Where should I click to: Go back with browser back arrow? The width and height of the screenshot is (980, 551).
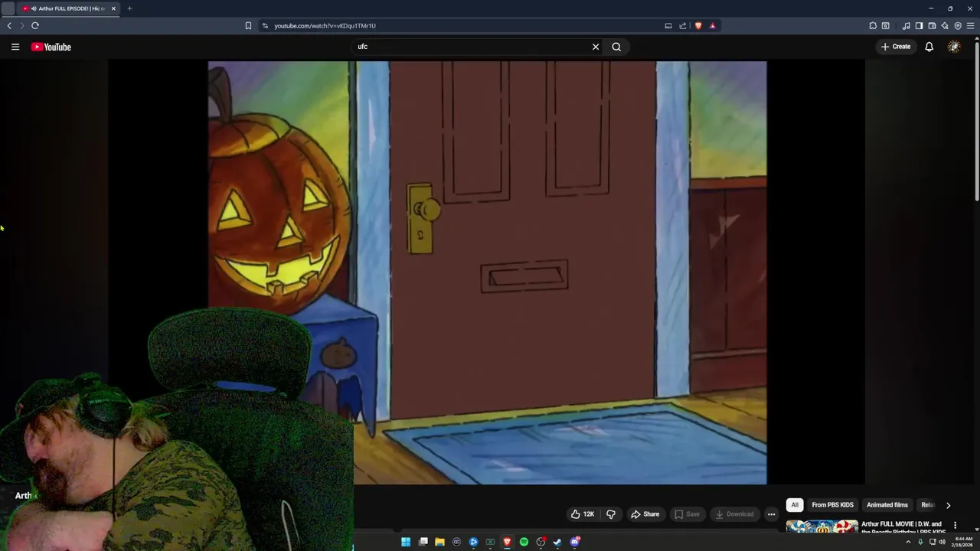(x=9, y=25)
